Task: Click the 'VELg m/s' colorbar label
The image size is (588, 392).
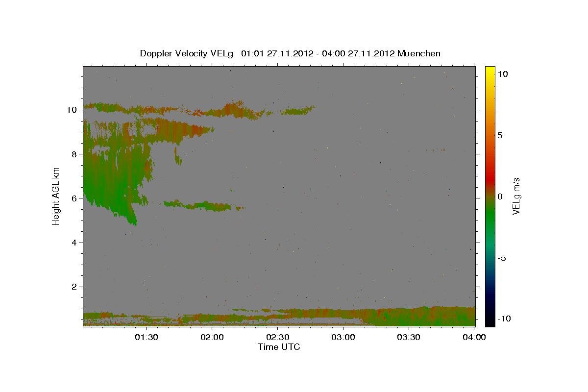Action: [516, 196]
